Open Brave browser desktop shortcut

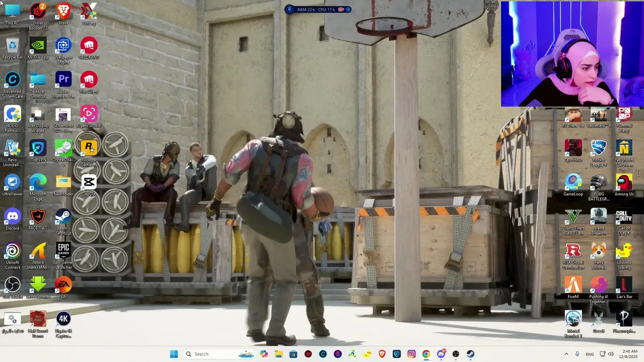[63, 14]
